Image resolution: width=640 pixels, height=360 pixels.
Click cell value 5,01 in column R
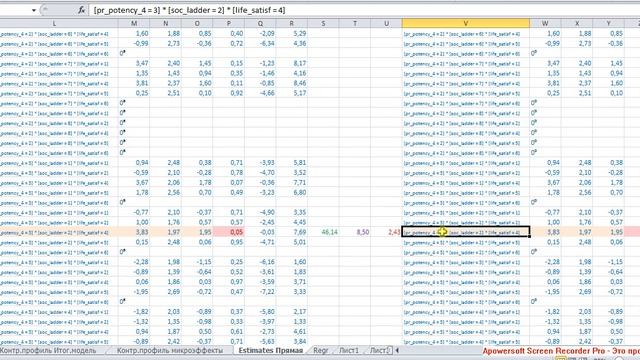tap(300, 242)
